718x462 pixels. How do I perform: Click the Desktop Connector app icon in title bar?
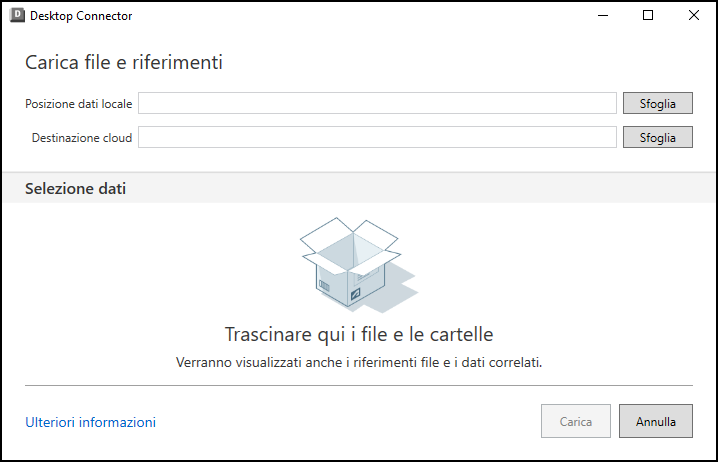pyautogui.click(x=17, y=16)
